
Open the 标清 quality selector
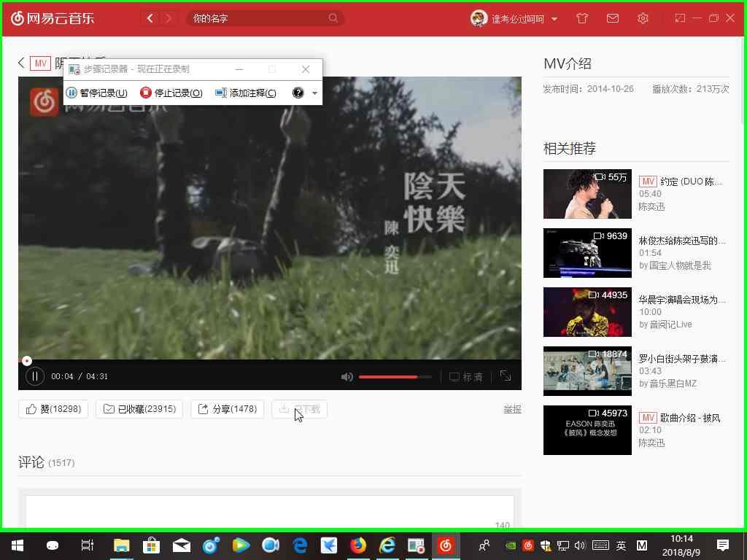tap(468, 376)
